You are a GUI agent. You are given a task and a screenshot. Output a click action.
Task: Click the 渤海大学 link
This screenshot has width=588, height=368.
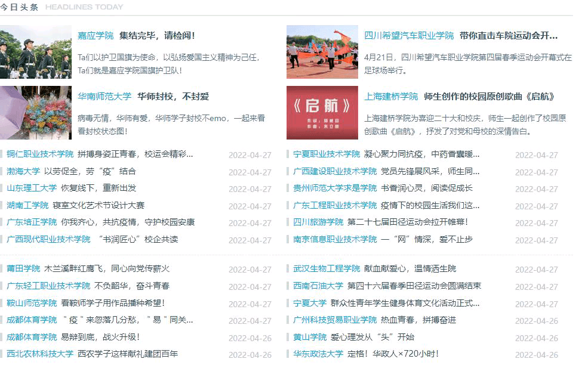click(x=23, y=171)
